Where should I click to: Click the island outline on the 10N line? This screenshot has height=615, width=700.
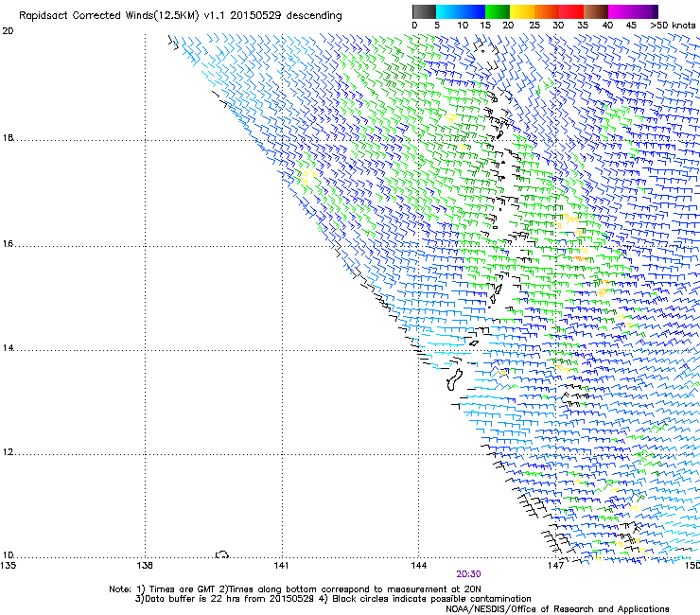pos(222,554)
